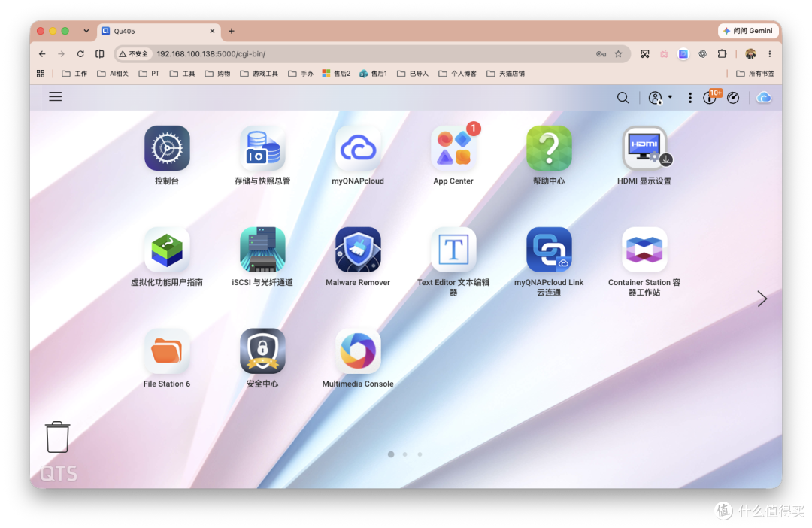Open the 购物 bookmarks folder
The width and height of the screenshot is (812, 528).
(x=217, y=74)
